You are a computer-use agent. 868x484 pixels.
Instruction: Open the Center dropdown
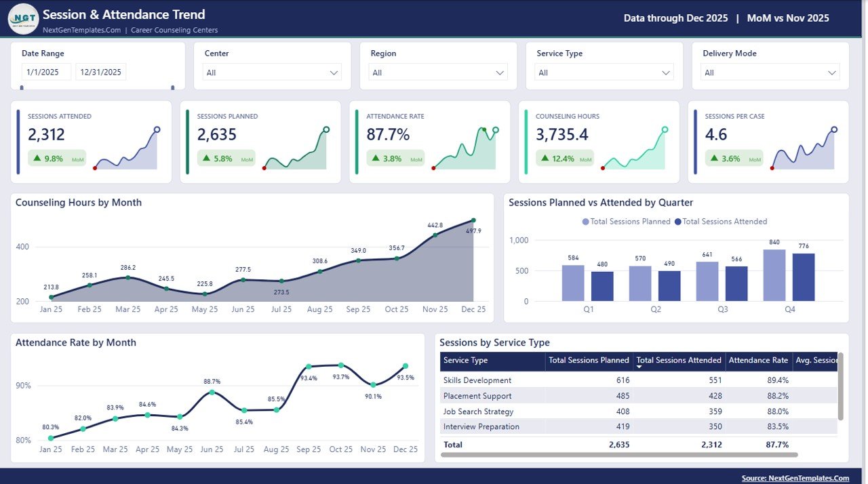(x=272, y=73)
